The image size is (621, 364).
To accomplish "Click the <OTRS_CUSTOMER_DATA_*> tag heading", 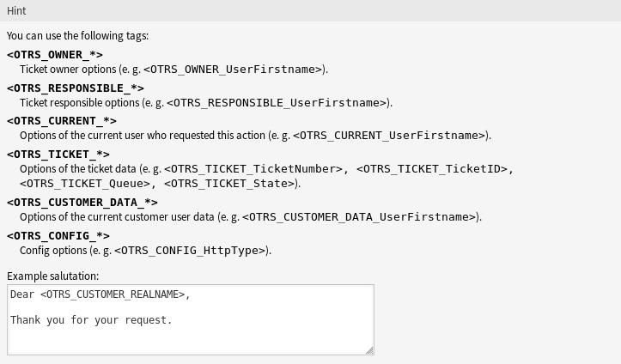I will [x=82, y=203].
